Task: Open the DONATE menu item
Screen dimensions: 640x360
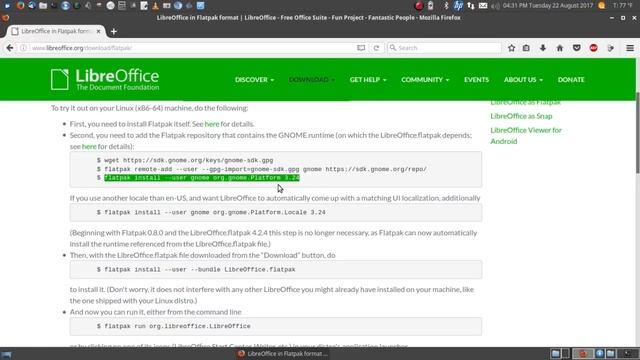Action: point(571,80)
